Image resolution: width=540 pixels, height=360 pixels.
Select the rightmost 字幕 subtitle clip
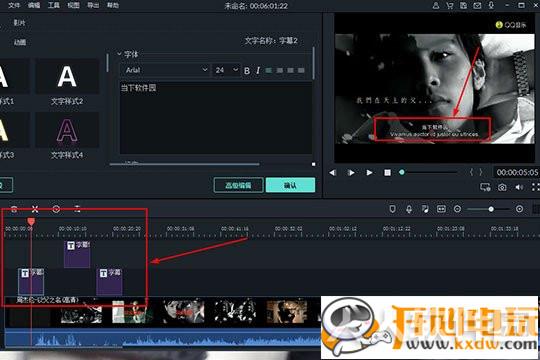pos(109,281)
